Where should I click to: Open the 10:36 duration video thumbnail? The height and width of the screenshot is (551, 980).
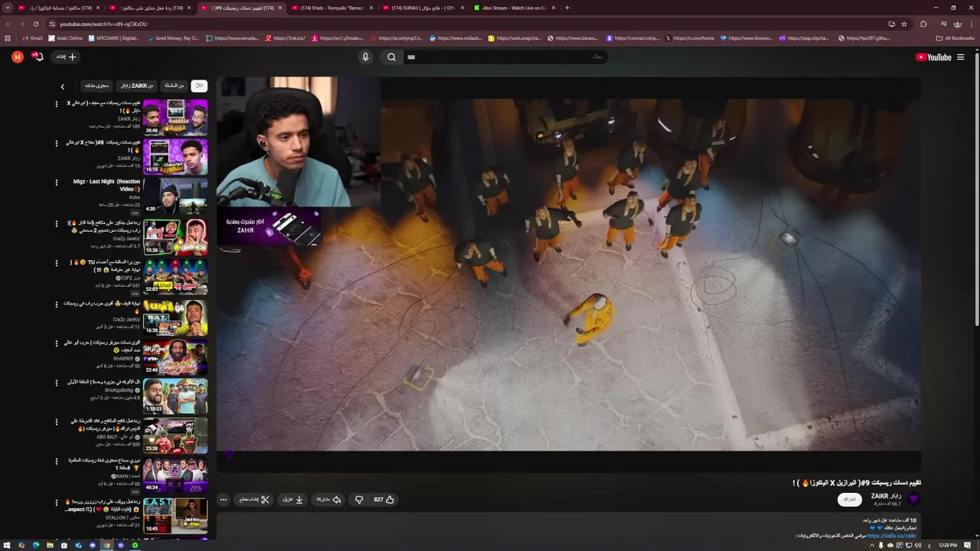tap(175, 237)
